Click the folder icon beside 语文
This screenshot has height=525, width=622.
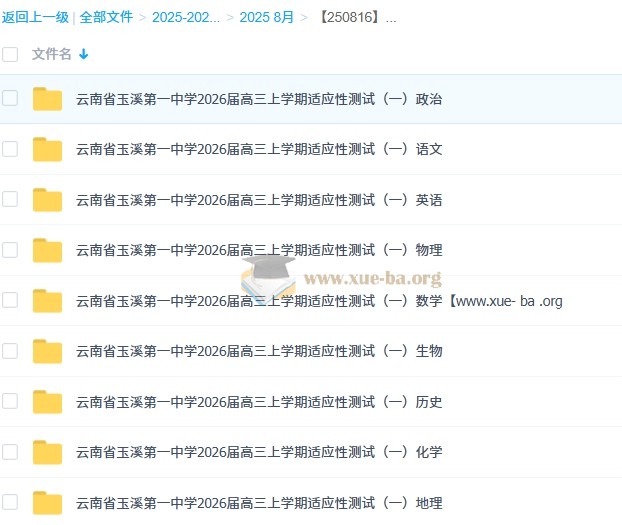pos(47,149)
